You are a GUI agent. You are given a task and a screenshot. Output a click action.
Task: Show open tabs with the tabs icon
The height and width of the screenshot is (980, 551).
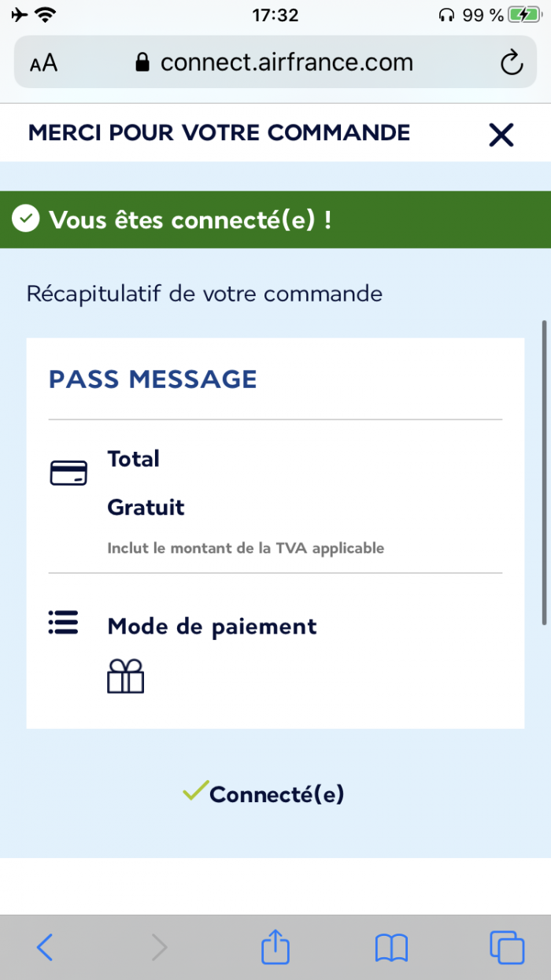pyautogui.click(x=506, y=947)
